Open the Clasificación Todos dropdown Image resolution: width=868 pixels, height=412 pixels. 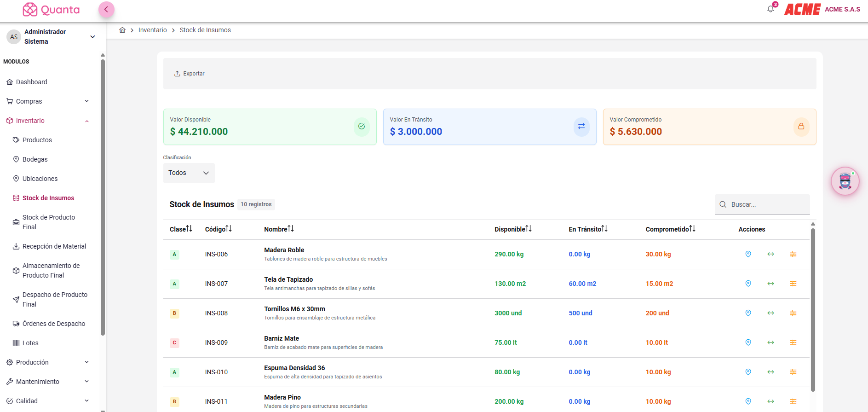pos(189,173)
